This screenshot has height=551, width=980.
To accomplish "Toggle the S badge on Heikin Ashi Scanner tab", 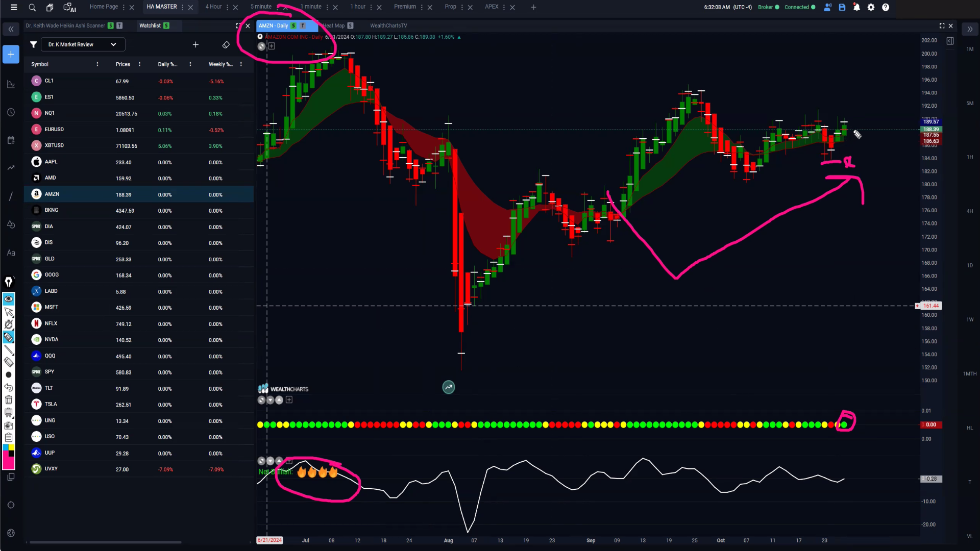I will pyautogui.click(x=110, y=26).
